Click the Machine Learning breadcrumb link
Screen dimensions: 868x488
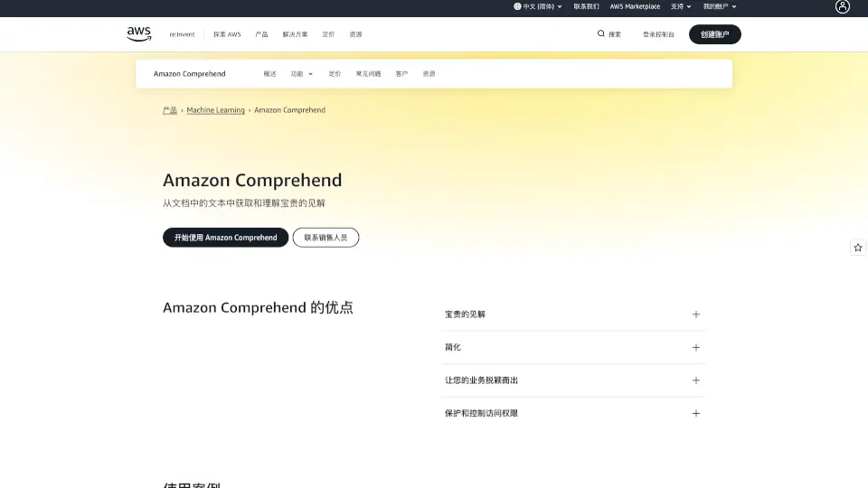click(x=215, y=110)
